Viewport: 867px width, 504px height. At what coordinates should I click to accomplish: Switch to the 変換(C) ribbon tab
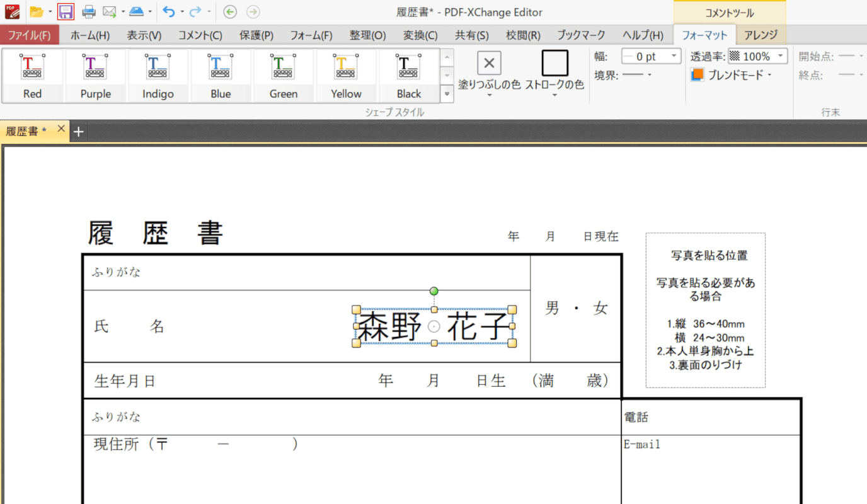point(420,35)
